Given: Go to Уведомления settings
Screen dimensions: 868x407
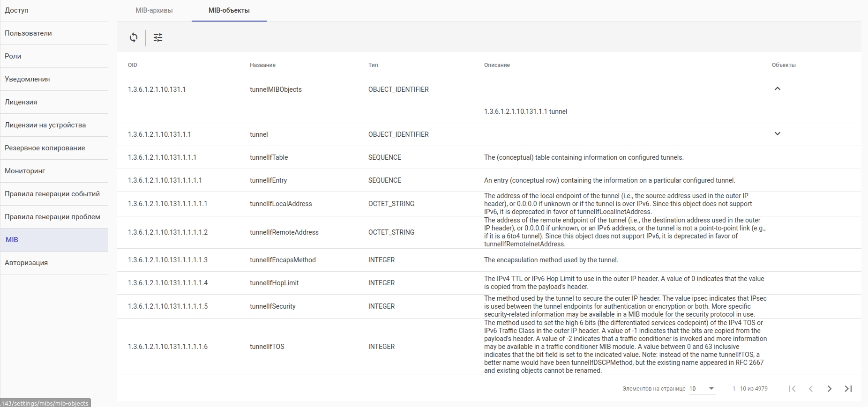Looking at the screenshot, I should point(27,79).
